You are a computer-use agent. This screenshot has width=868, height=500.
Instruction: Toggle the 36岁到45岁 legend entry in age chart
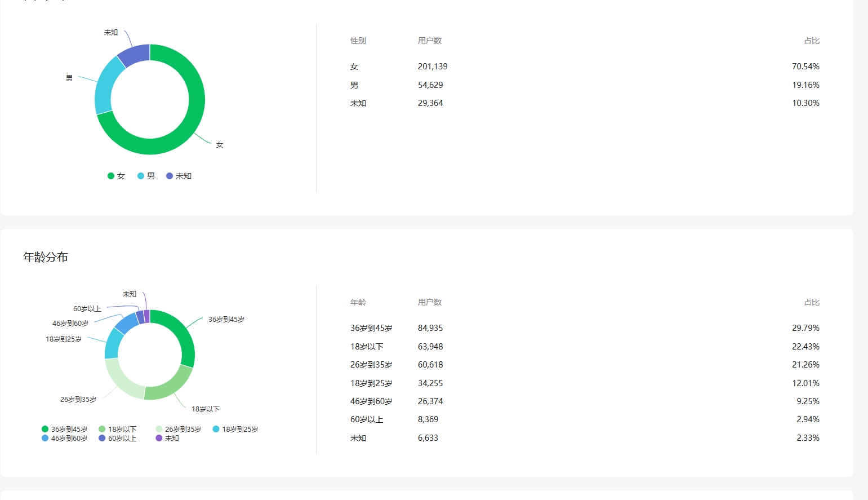tap(65, 430)
